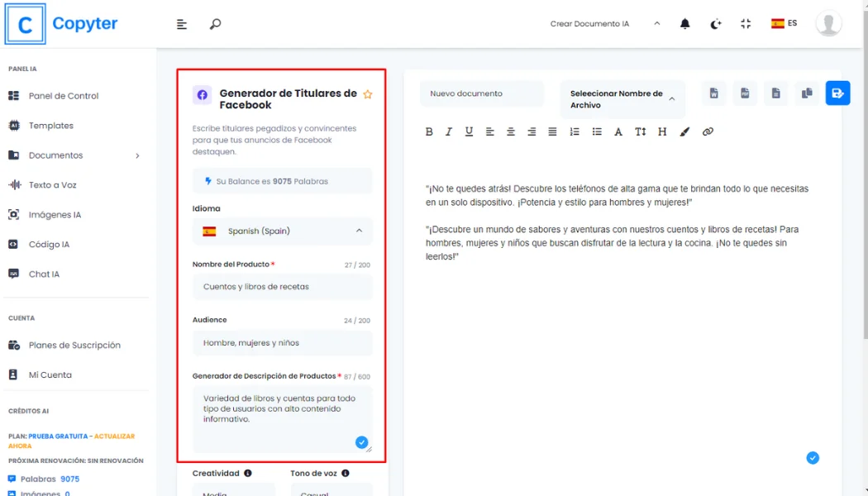This screenshot has height=496, width=868.
Task: Toggle dark mode moon icon
Action: [716, 24]
